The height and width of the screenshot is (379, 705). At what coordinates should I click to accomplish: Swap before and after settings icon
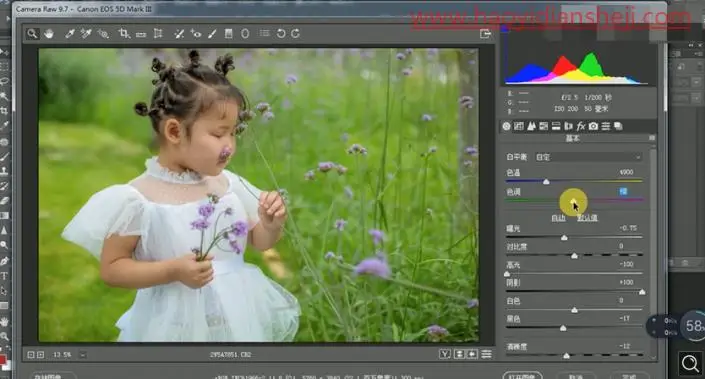tap(459, 354)
